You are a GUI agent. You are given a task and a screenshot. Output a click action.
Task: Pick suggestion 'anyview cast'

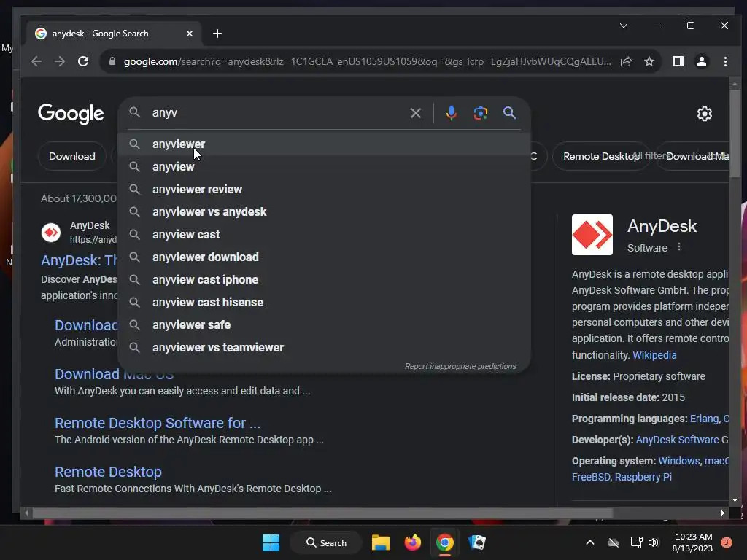tap(324, 234)
